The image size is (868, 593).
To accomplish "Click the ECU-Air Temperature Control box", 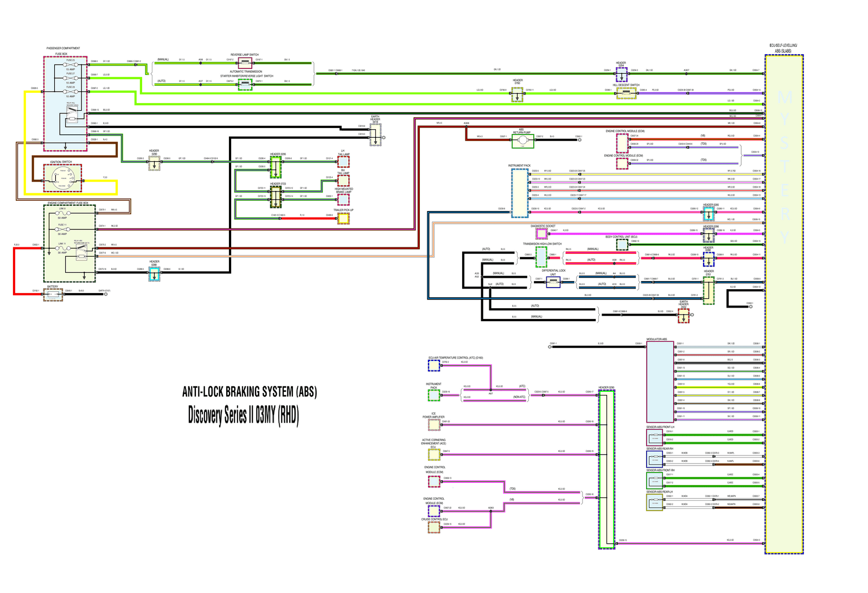I will 434,366.
